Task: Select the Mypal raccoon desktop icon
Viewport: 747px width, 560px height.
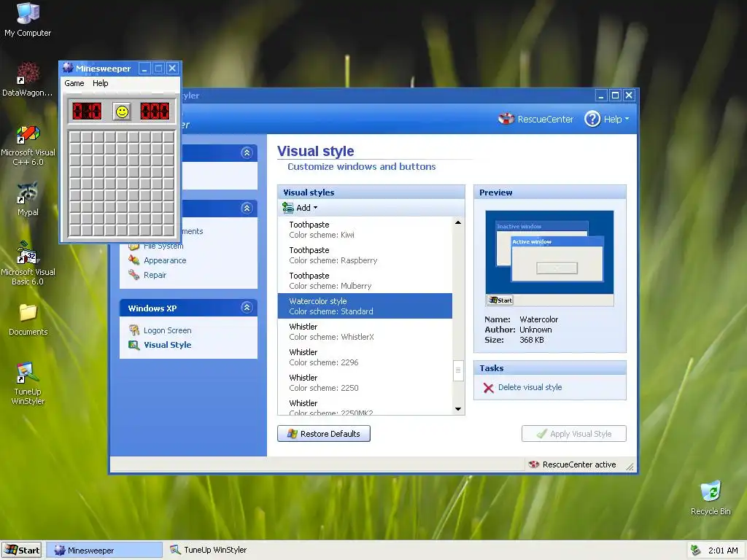Action: [28, 199]
